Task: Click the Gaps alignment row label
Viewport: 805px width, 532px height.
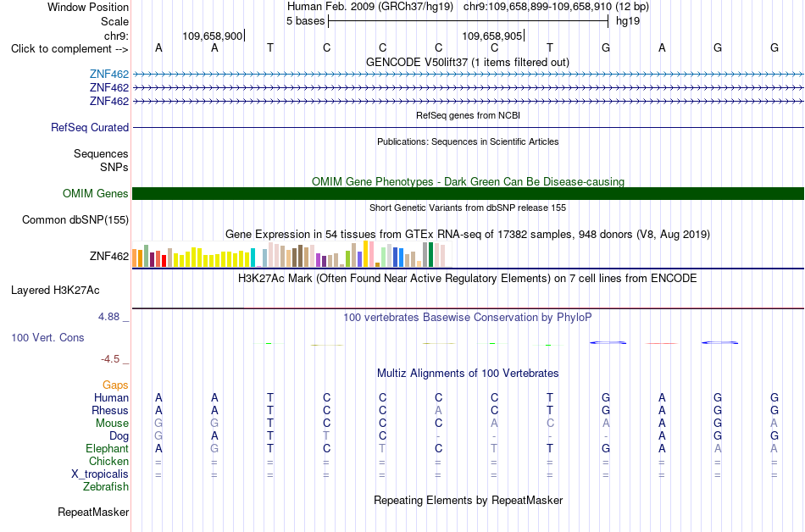Action: [115, 385]
